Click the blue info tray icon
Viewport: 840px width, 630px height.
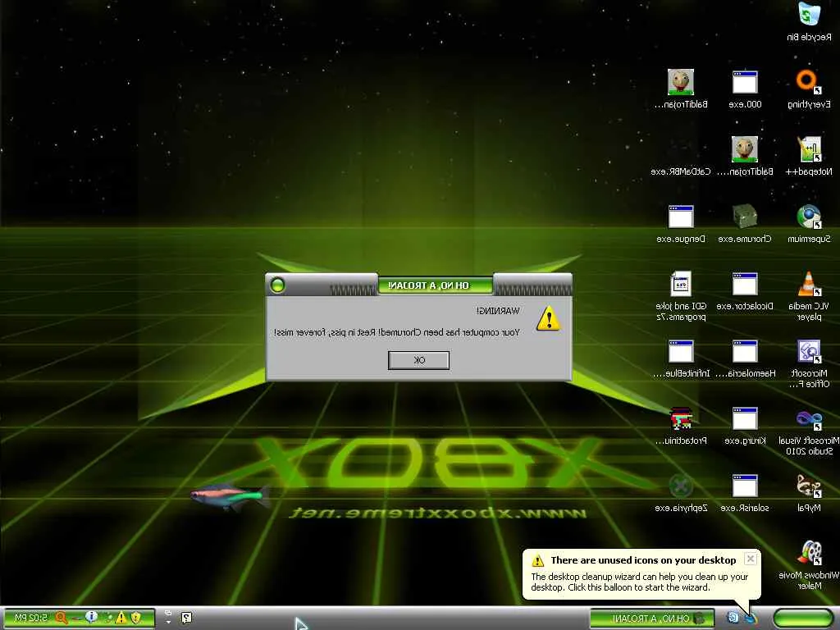pos(92,617)
